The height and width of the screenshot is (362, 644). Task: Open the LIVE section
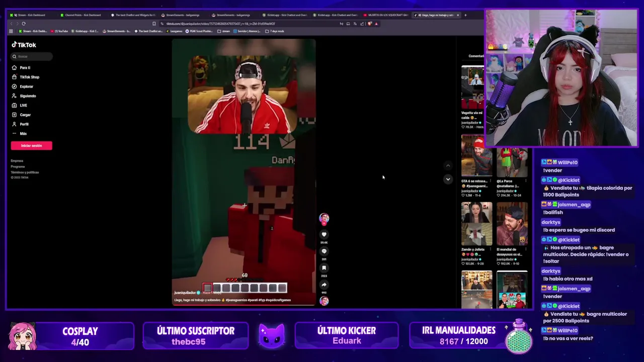20,105
